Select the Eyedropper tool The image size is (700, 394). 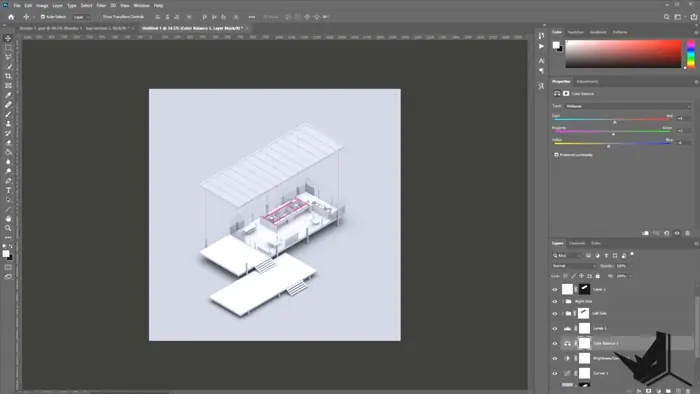[8, 95]
